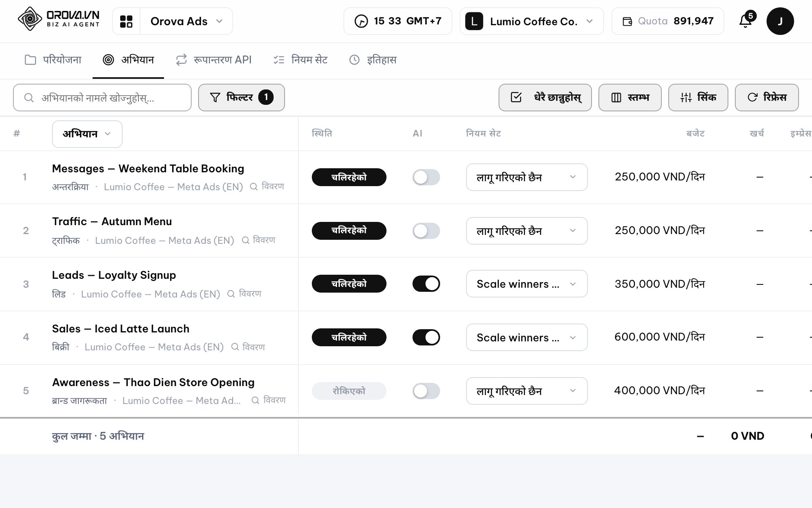812x508 pixels.
Task: Open Scale winners dropdown for Sales – Iced Latte Launch
Action: 527,337
